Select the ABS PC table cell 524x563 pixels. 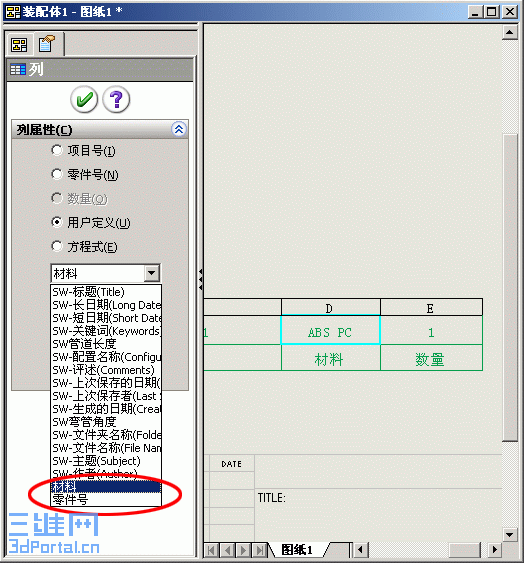(330, 331)
